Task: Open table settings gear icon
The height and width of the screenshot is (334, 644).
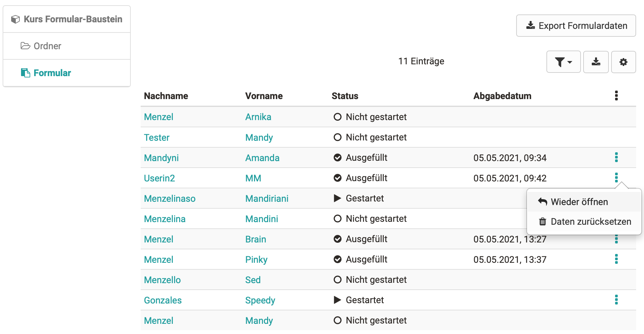Action: [x=623, y=62]
